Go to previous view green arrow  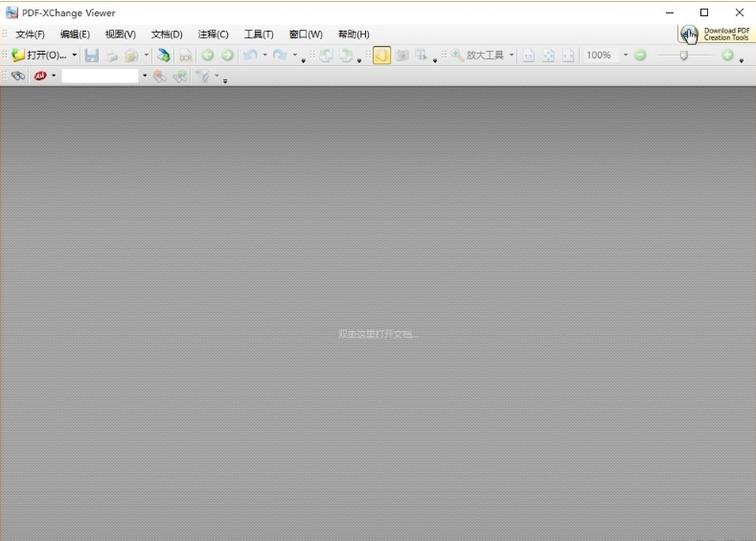click(207, 55)
